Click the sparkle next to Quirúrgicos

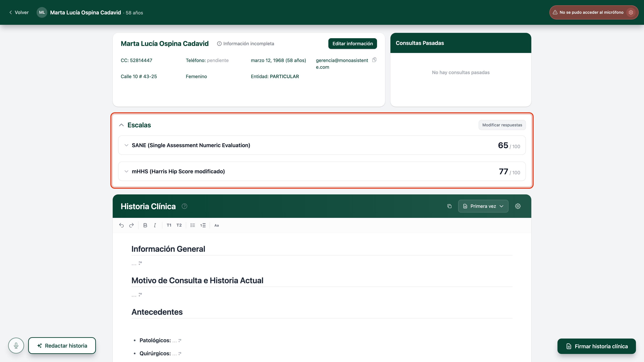[180, 353]
